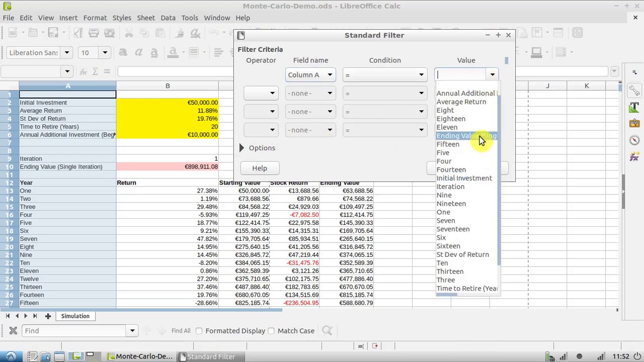This screenshot has height=362, width=644.
Task: Open the font size dropdown
Action: coord(105,52)
